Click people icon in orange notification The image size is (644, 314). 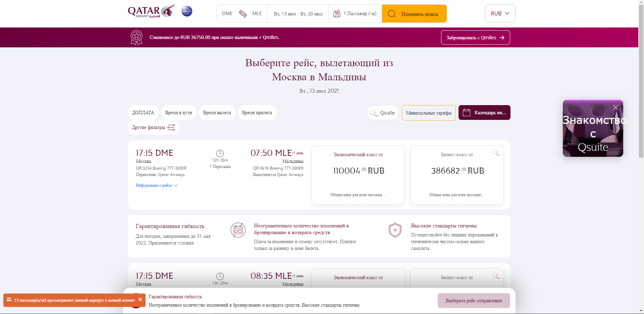(x=9, y=300)
